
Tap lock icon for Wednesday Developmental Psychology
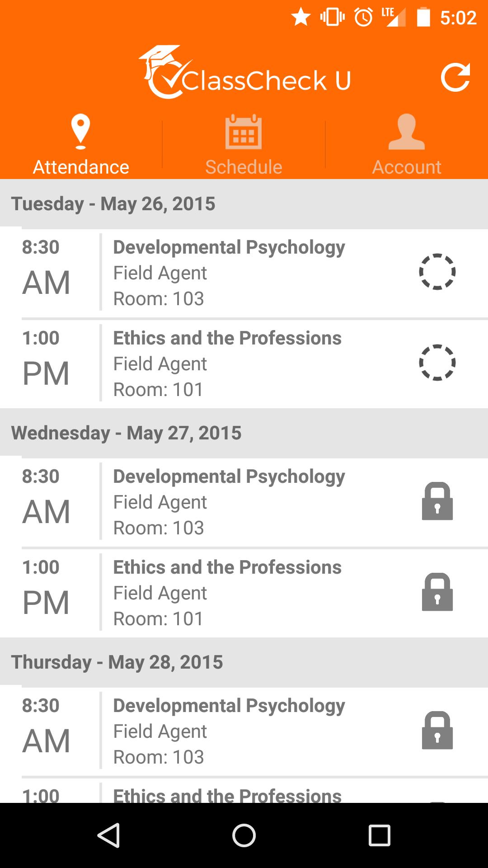437,501
